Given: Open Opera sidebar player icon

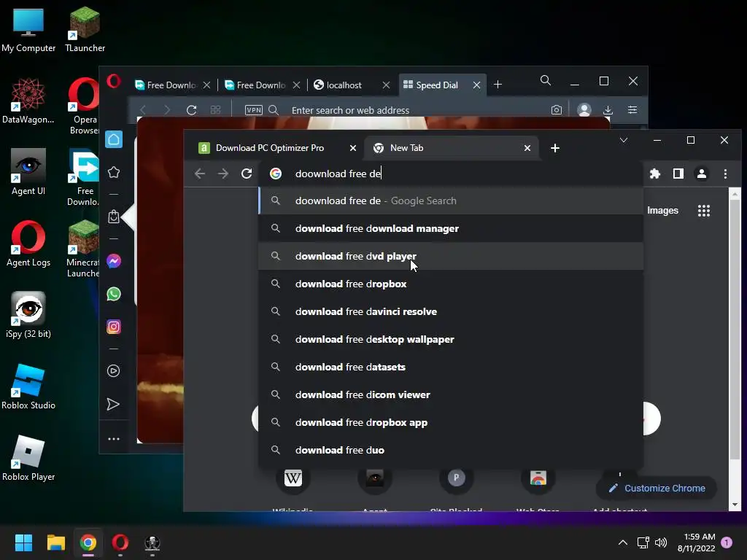Looking at the screenshot, I should coord(113,371).
